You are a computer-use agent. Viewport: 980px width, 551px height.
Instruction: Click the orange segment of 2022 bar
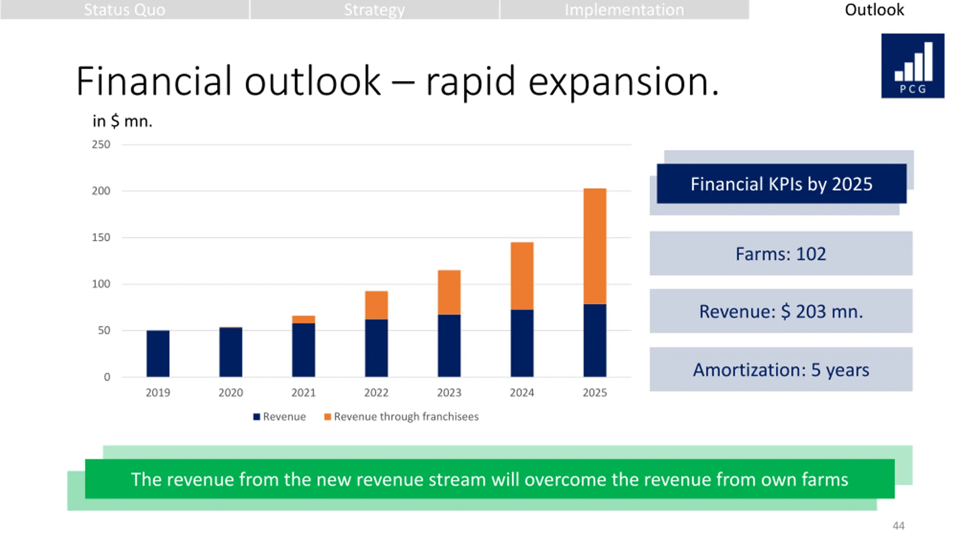point(376,305)
